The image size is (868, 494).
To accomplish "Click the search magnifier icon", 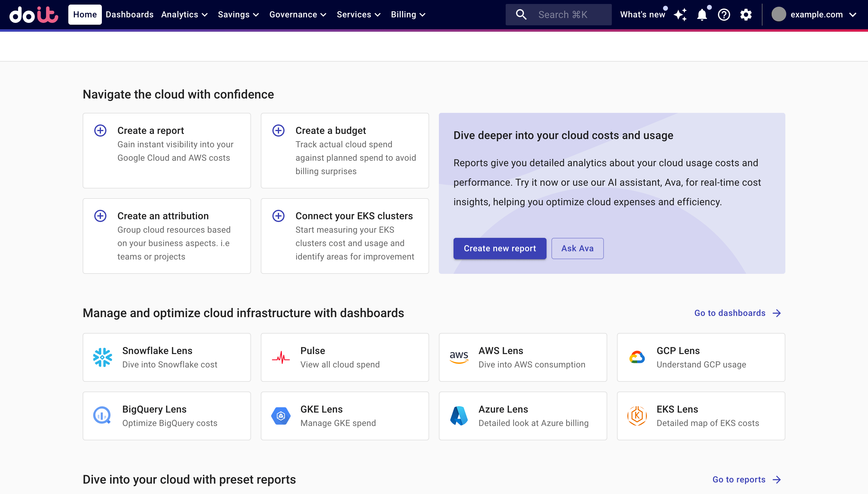I will tap(521, 15).
